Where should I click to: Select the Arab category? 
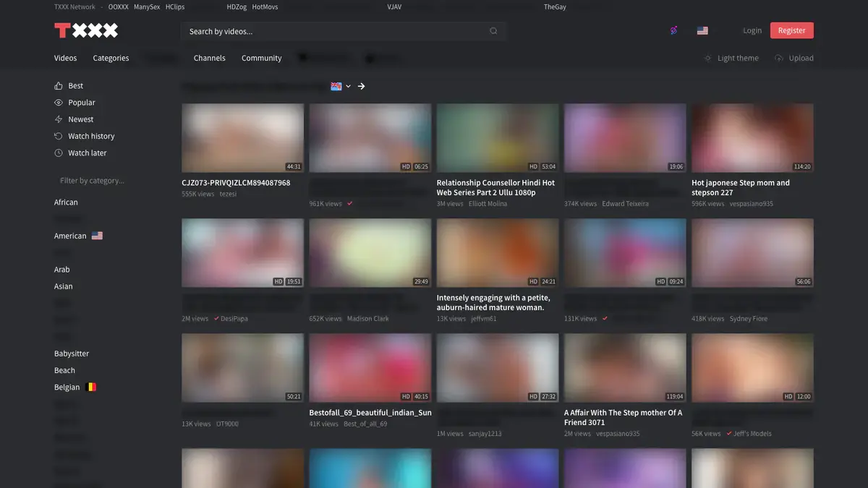click(x=62, y=270)
